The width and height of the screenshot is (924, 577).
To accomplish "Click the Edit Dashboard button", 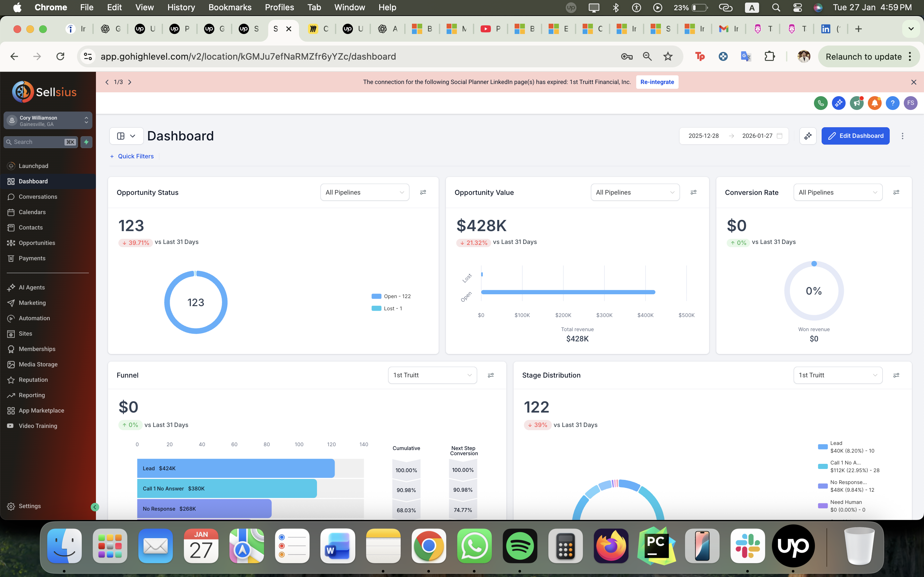I will pyautogui.click(x=856, y=136).
